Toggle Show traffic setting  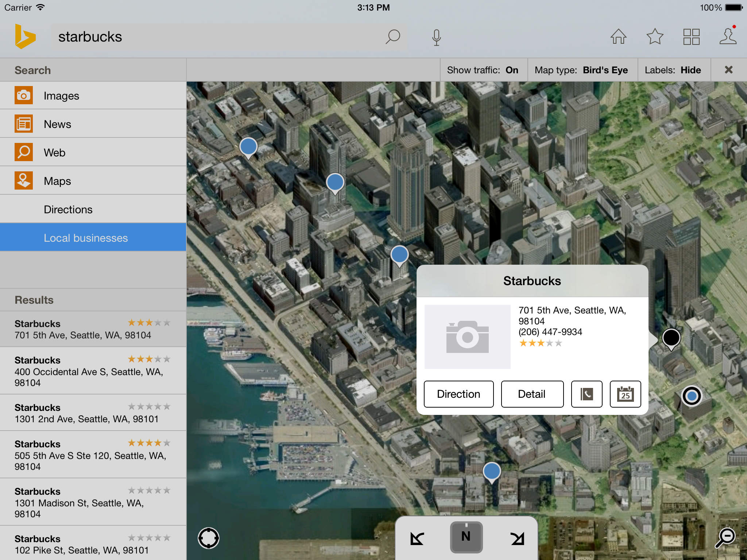(x=484, y=70)
